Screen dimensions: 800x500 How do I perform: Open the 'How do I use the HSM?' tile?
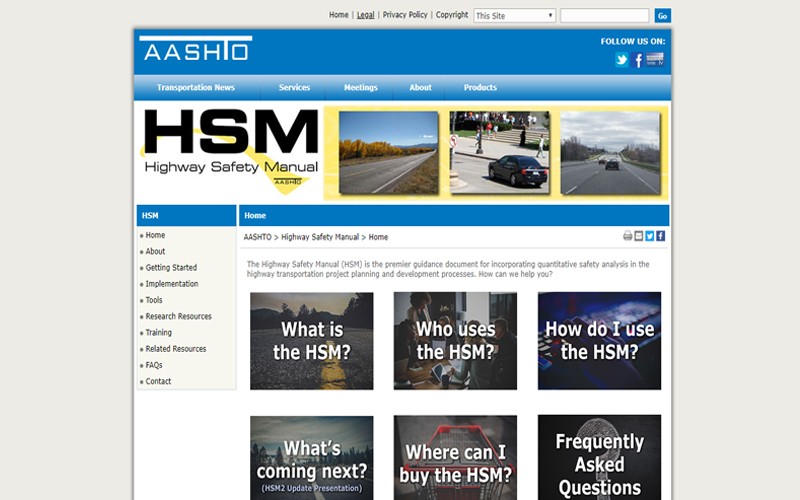tap(599, 341)
